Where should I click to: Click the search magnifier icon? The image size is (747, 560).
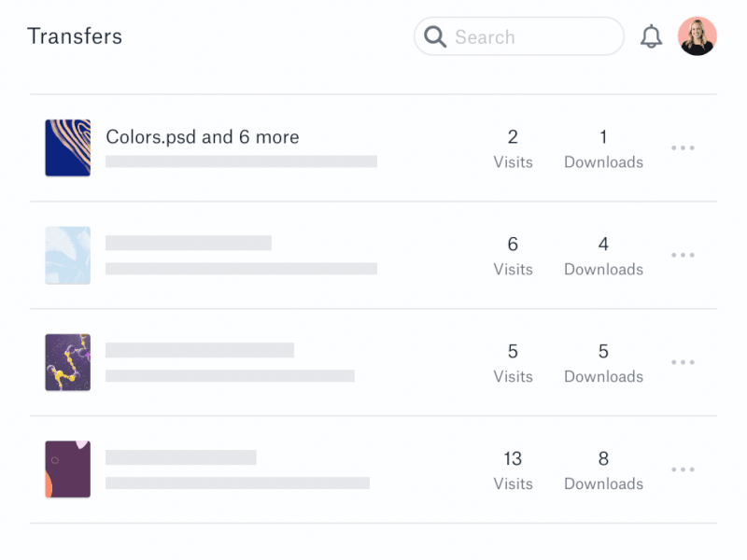pyautogui.click(x=435, y=36)
